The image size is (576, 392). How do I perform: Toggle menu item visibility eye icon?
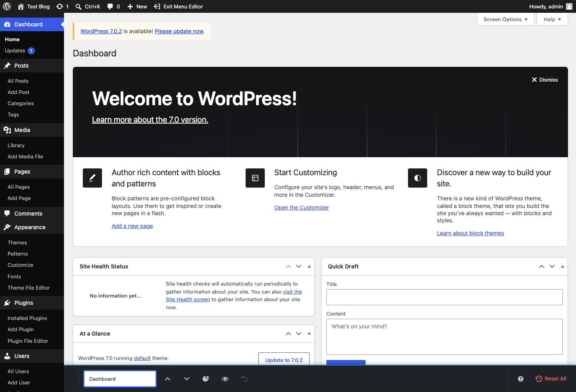tap(225, 379)
